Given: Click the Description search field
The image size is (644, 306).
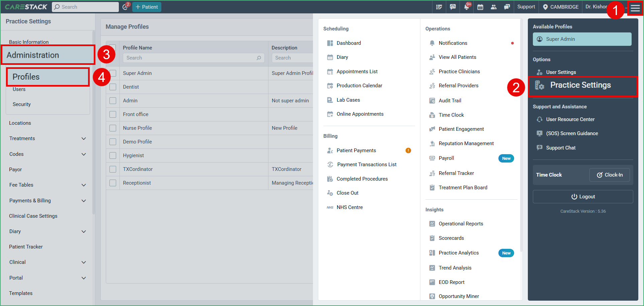Looking at the screenshot, I should [x=292, y=58].
